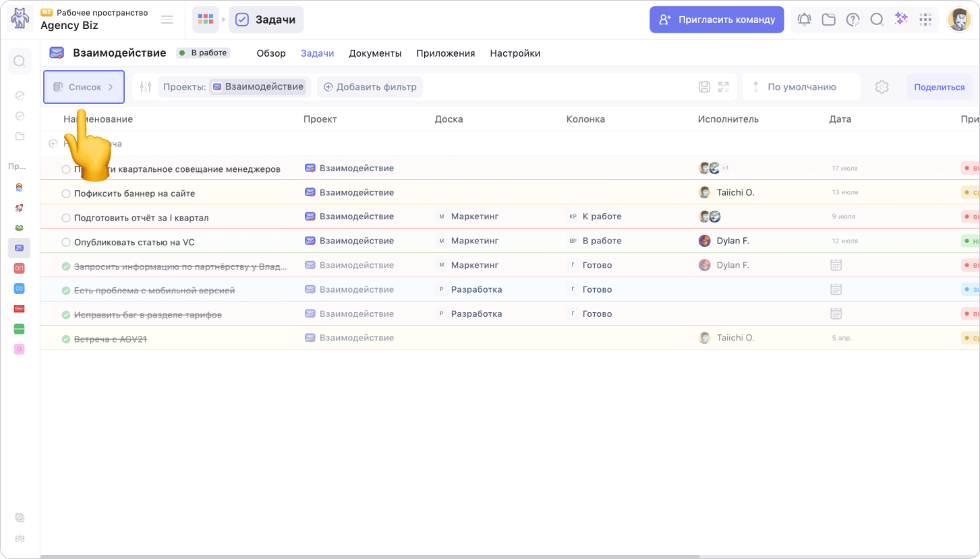The height and width of the screenshot is (559, 980).
Task: Open 'По умолчанию' sorting dropdown
Action: click(x=801, y=87)
